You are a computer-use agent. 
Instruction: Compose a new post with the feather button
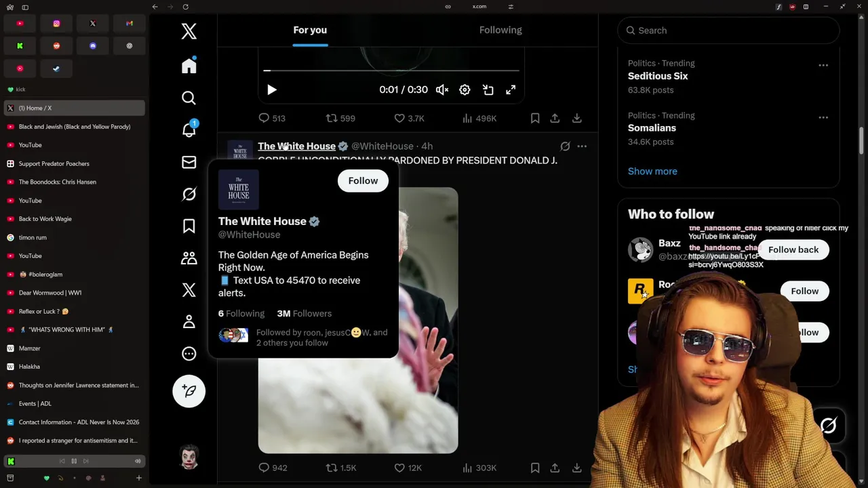pyautogui.click(x=189, y=391)
